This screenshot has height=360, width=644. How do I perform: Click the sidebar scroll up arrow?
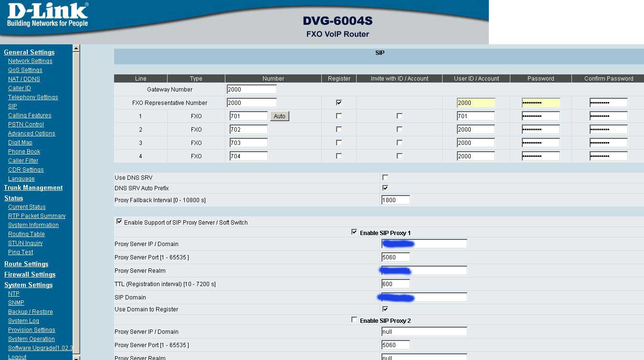pos(76,48)
